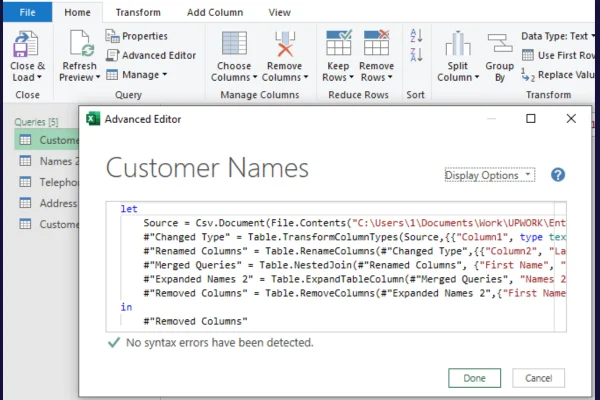Click the Queries [5] pane header
Image resolution: width=600 pixels, height=400 pixels.
pos(36,122)
